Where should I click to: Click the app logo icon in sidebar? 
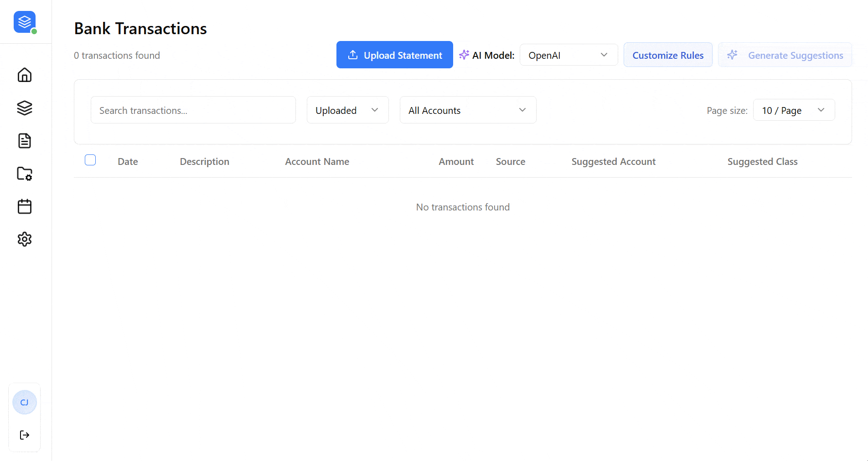(x=25, y=22)
